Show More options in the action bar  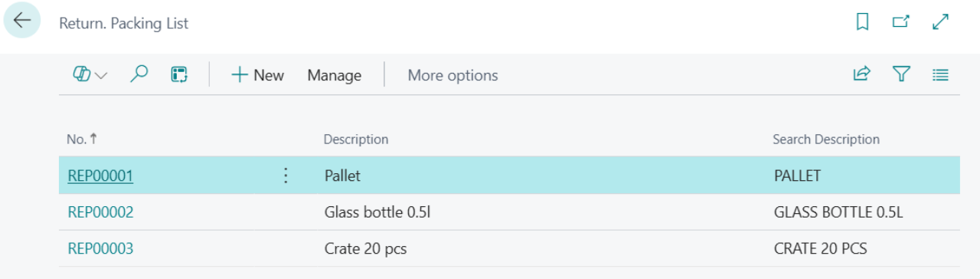click(452, 75)
